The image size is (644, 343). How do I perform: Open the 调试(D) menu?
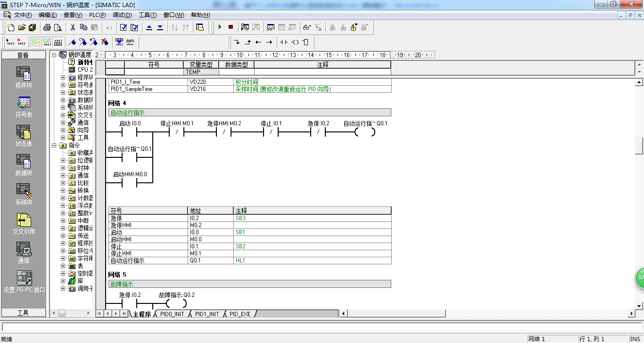[122, 15]
